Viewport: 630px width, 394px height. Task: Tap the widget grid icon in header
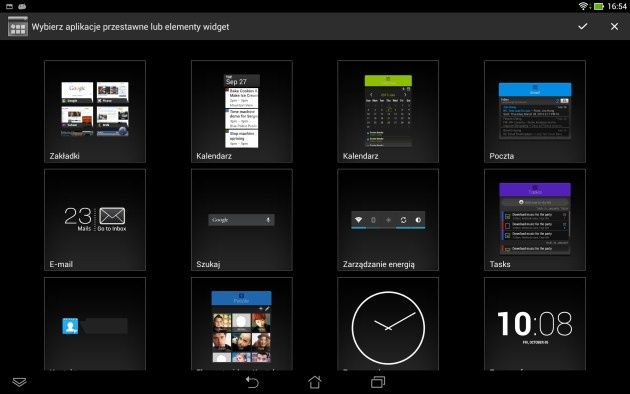click(18, 27)
